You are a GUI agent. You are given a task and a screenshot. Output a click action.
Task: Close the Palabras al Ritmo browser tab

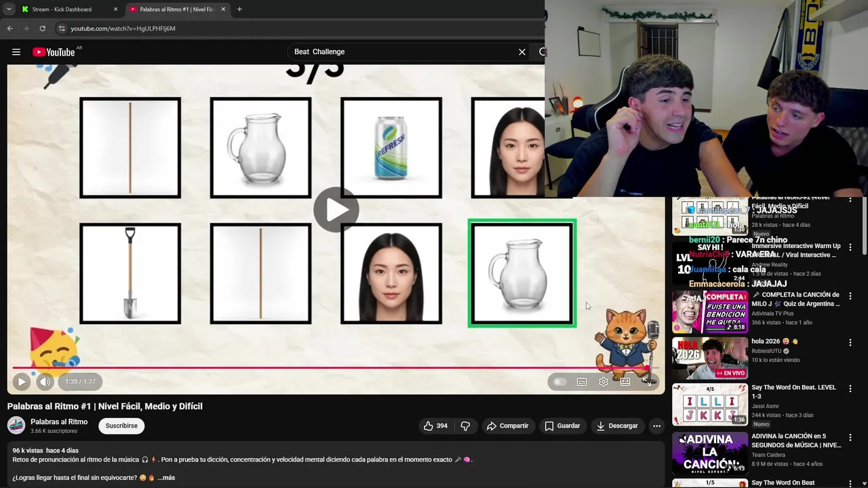[223, 9]
